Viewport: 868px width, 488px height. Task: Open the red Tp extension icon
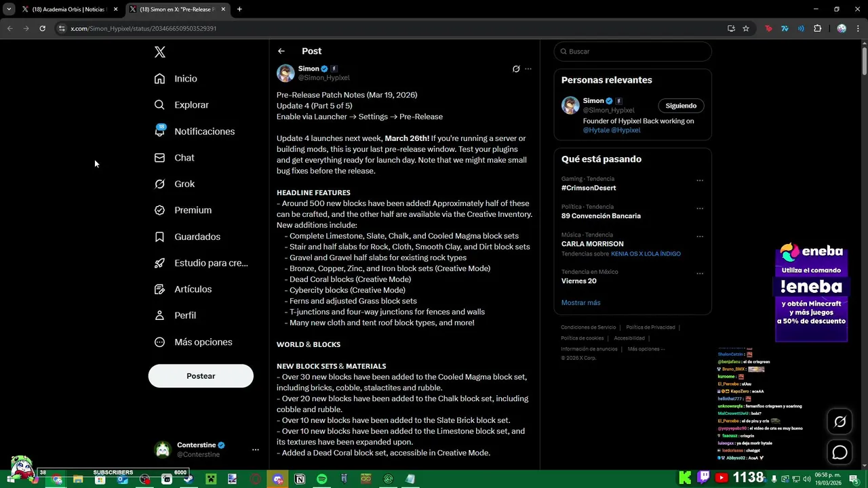(768, 28)
